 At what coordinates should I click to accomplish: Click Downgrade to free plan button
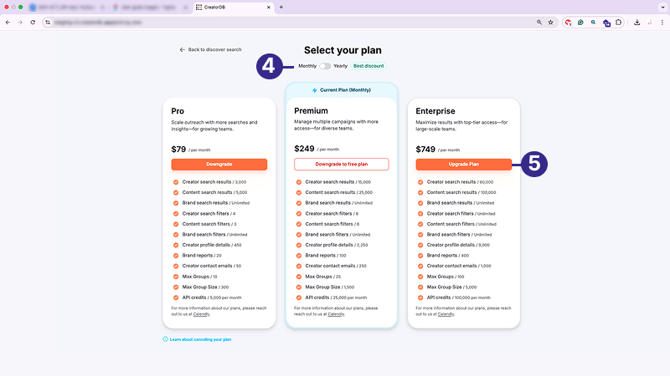point(341,164)
